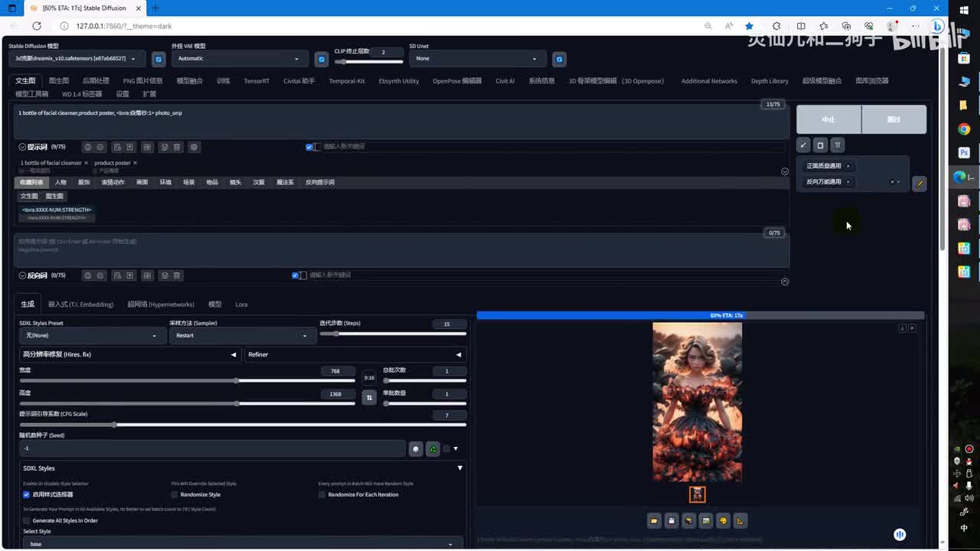Open the external VAE model dropdown

pyautogui.click(x=240, y=59)
